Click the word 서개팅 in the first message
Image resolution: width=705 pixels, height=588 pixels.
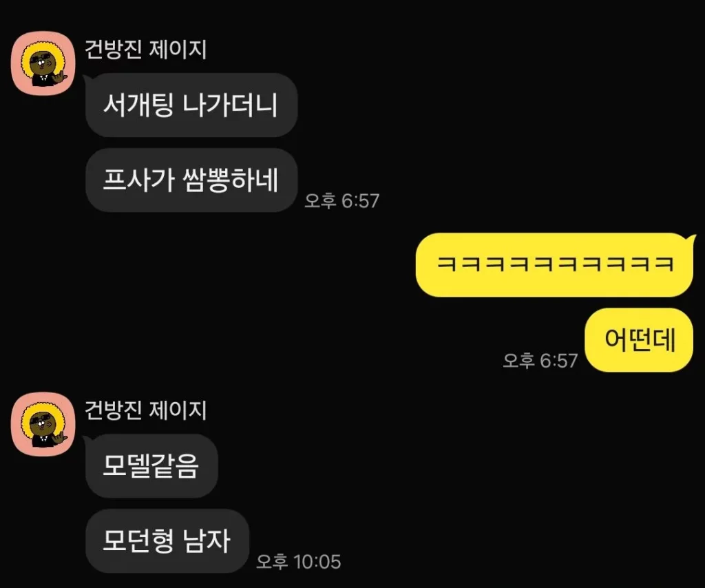(x=138, y=105)
